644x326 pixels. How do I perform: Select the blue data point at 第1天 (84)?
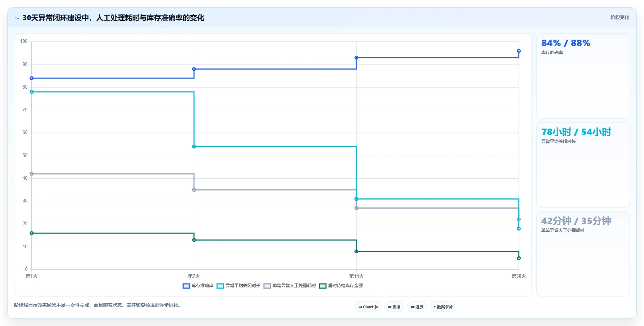pyautogui.click(x=32, y=78)
